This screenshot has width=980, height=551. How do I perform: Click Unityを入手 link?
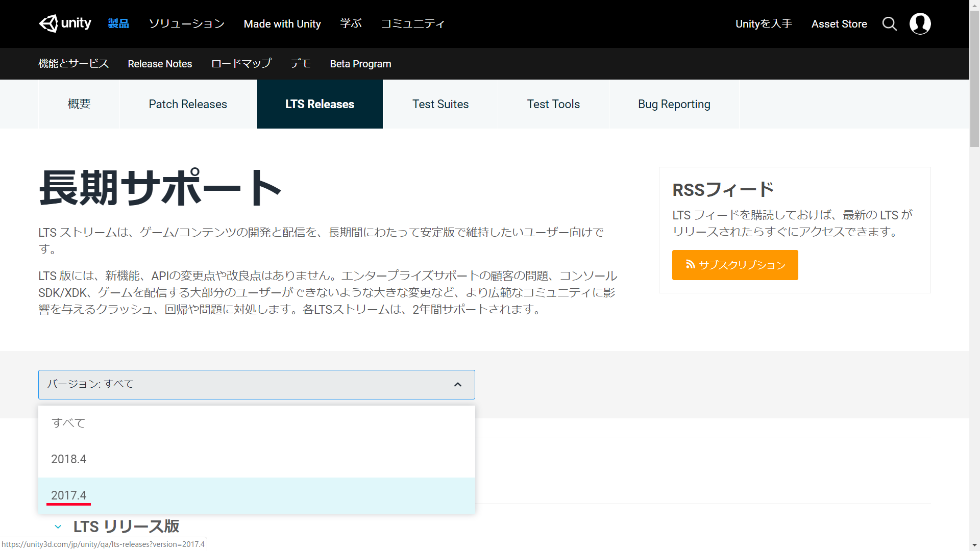coord(764,24)
